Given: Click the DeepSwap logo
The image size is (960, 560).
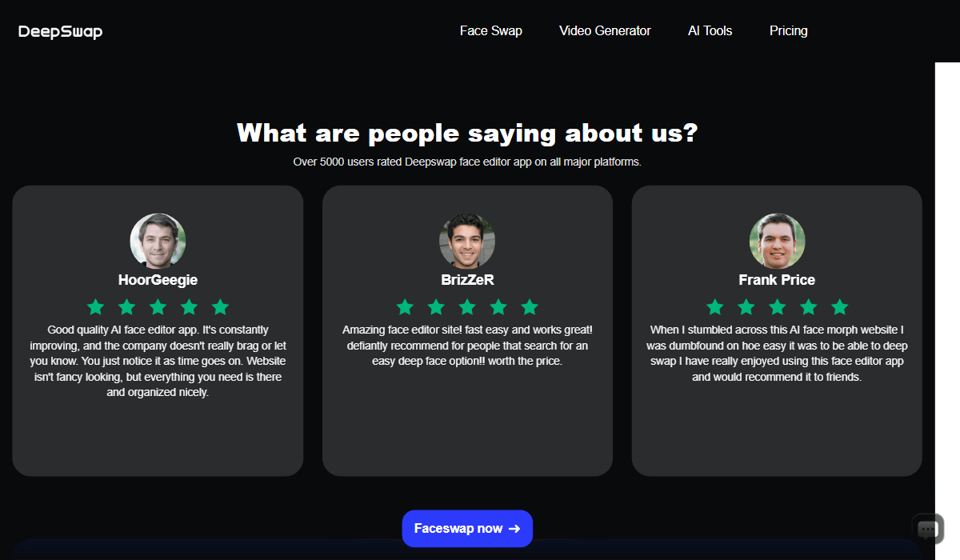Looking at the screenshot, I should (60, 32).
